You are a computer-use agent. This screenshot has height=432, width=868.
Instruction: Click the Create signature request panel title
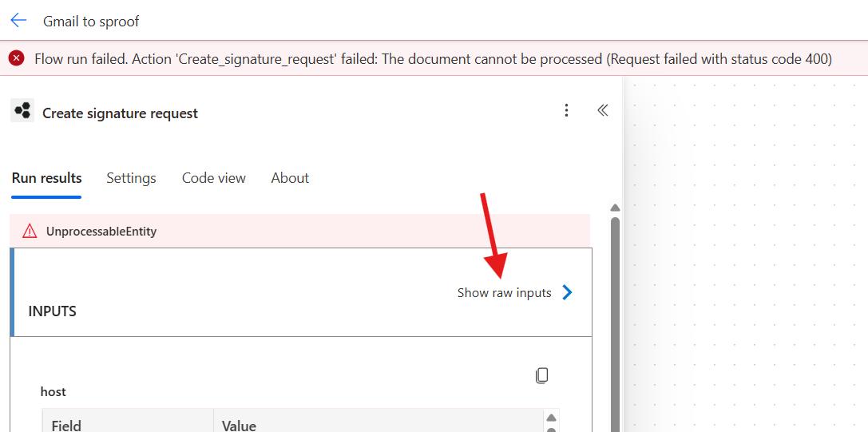[120, 113]
